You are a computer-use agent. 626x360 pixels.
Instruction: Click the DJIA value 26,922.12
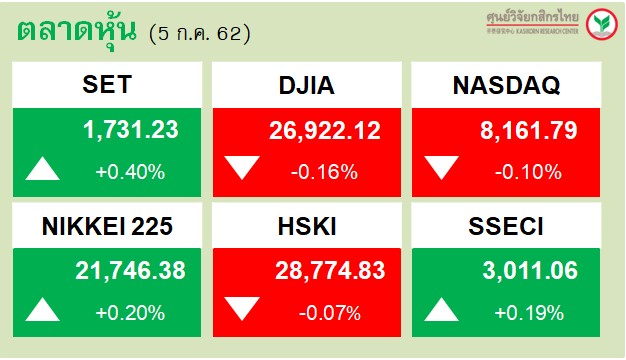(x=325, y=131)
